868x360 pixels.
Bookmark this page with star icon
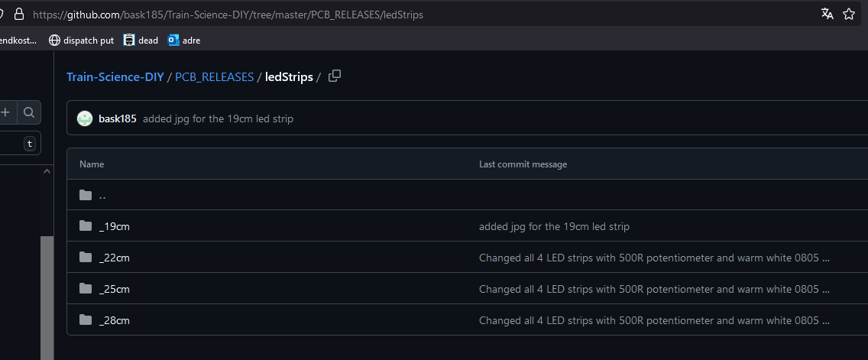click(x=849, y=15)
